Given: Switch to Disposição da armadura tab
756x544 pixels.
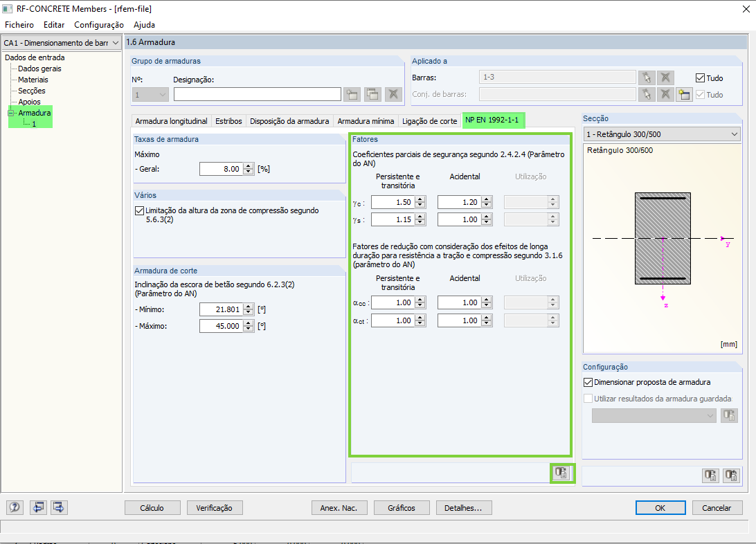Looking at the screenshot, I should click(x=289, y=121).
